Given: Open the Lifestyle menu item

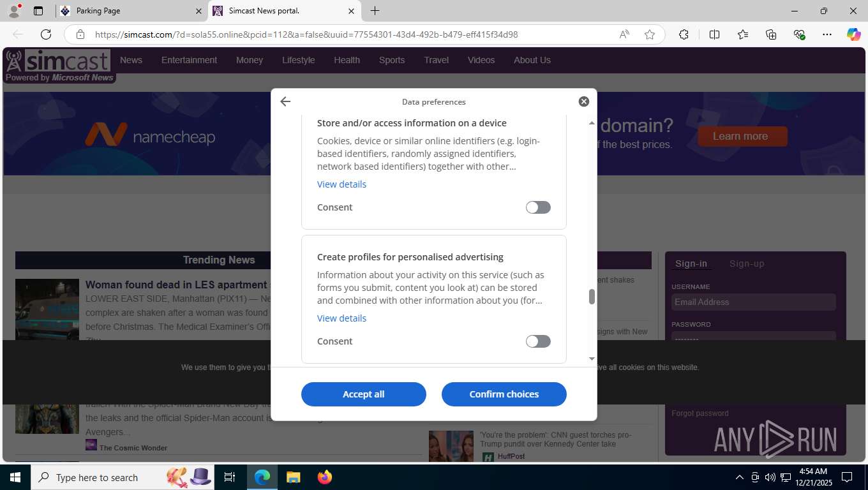Looking at the screenshot, I should [x=299, y=60].
